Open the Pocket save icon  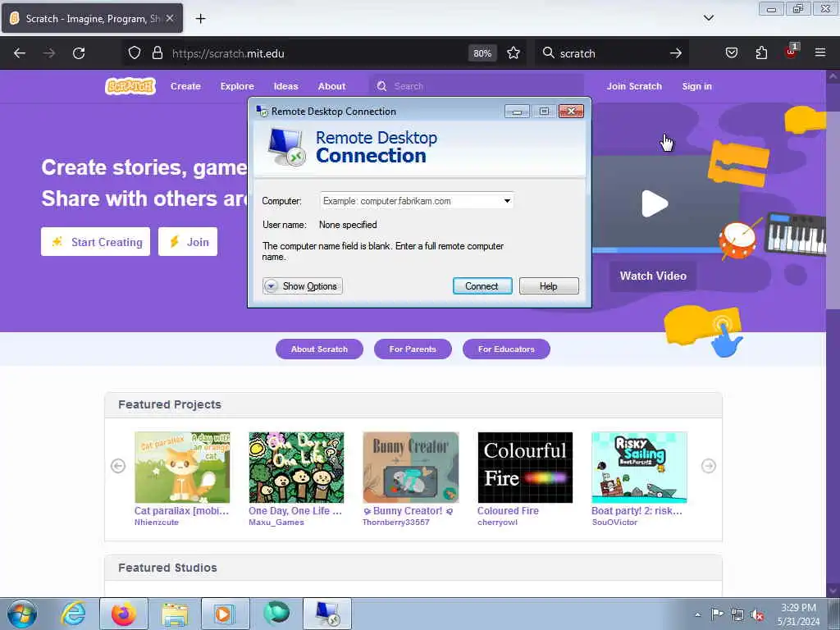pyautogui.click(x=732, y=53)
